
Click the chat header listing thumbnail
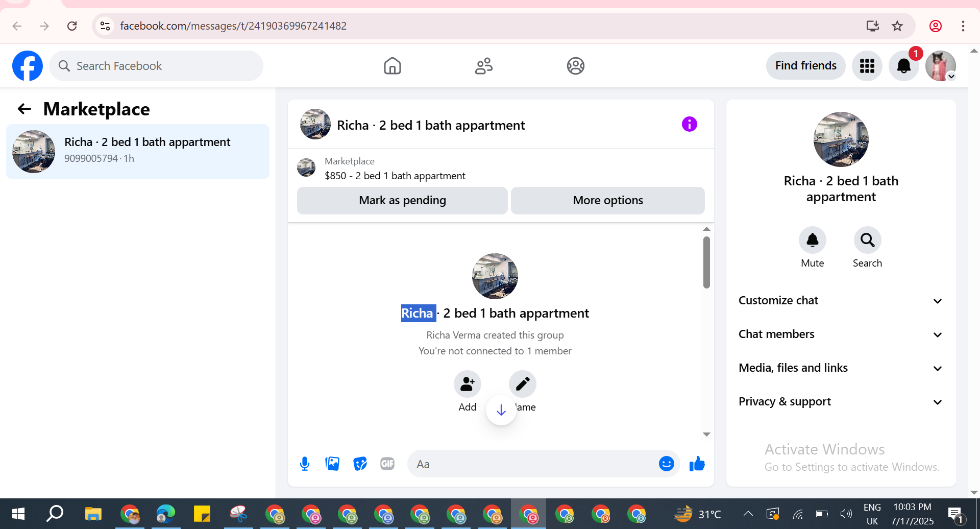pyautogui.click(x=315, y=124)
